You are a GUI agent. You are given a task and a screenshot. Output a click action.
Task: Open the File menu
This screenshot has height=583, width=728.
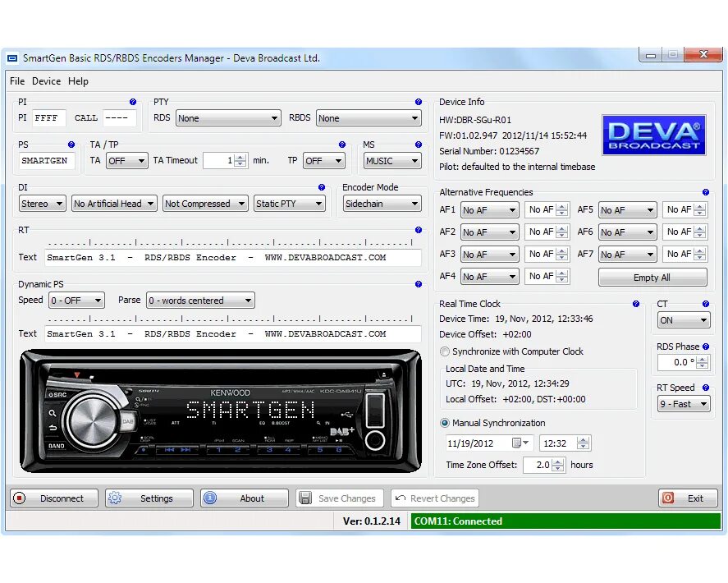[17, 80]
